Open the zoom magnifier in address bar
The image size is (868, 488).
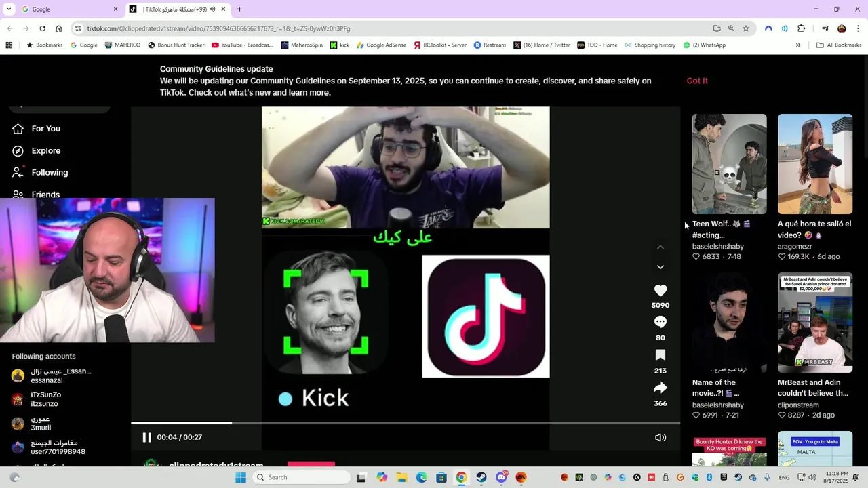tap(731, 28)
